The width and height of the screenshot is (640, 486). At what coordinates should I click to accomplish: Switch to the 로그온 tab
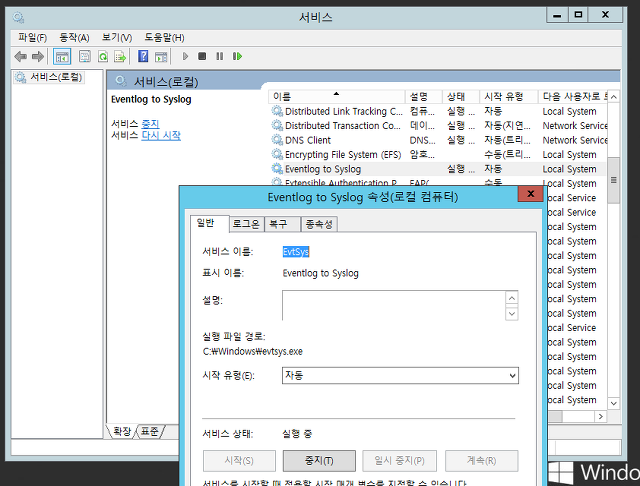[x=246, y=224]
